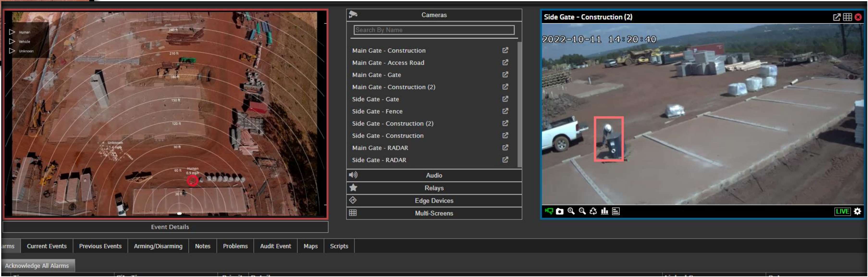Pop out the Side Gate - Fence camera
Viewport: 868px width, 277px height.
point(505,111)
